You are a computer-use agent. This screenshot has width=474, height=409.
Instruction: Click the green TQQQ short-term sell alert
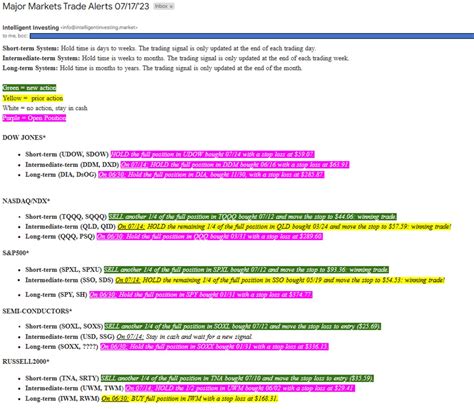[x=252, y=217]
